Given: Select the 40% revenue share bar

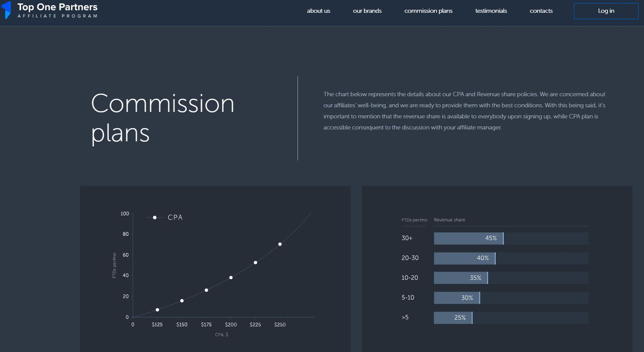Looking at the screenshot, I should [464, 258].
